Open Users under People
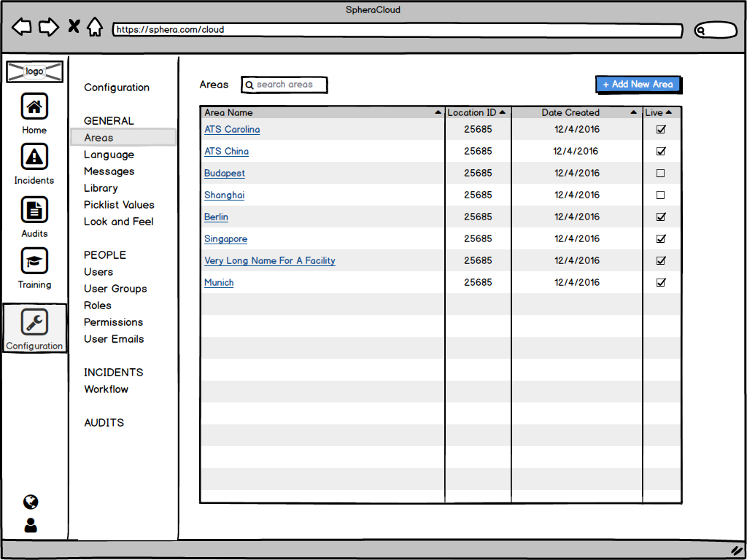 (98, 272)
